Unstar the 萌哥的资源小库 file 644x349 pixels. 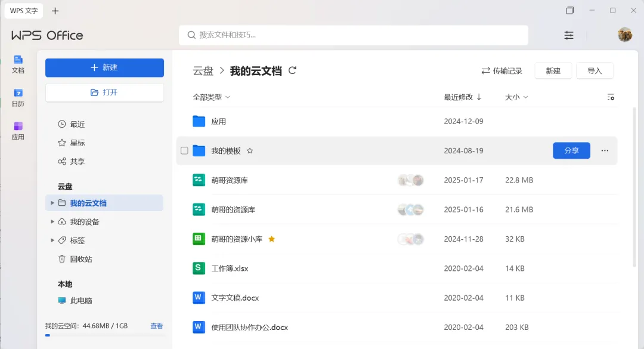271,239
